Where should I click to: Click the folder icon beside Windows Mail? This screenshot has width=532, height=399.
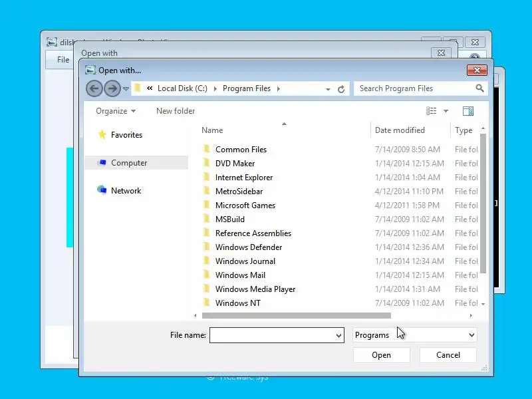(x=206, y=275)
